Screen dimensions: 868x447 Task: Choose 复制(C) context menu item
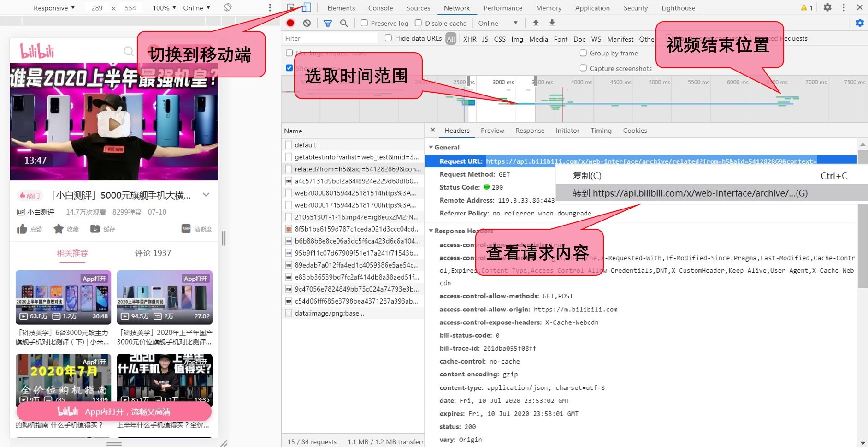pyautogui.click(x=711, y=175)
